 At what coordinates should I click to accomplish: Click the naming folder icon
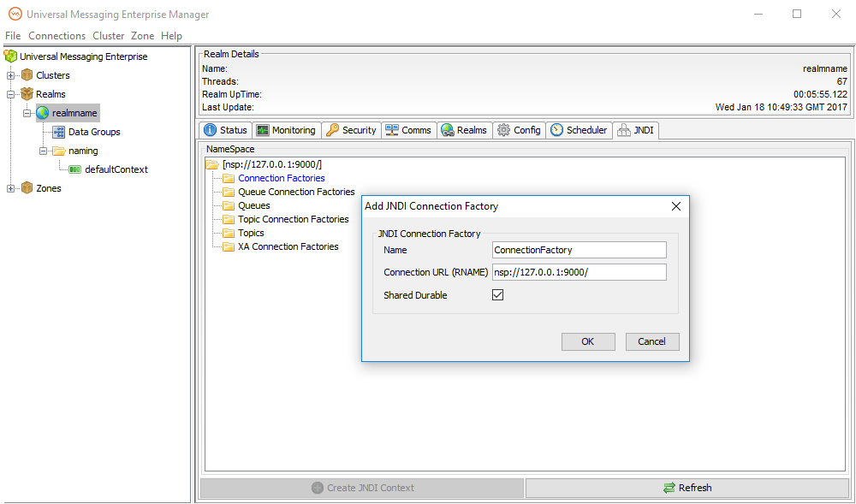(59, 151)
